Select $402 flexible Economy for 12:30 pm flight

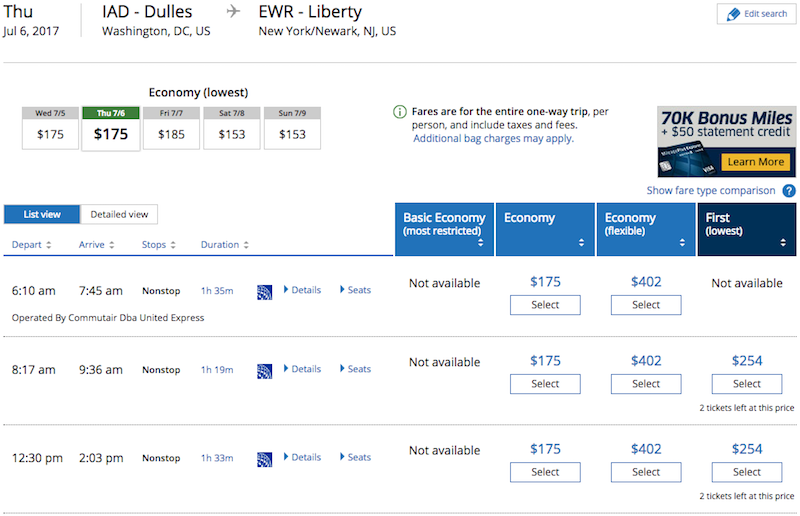646,472
